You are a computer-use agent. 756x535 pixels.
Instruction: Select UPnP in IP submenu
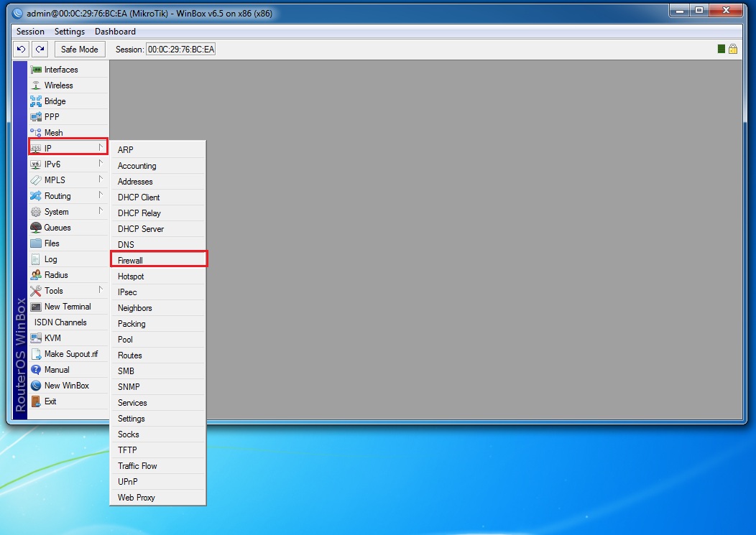point(158,482)
